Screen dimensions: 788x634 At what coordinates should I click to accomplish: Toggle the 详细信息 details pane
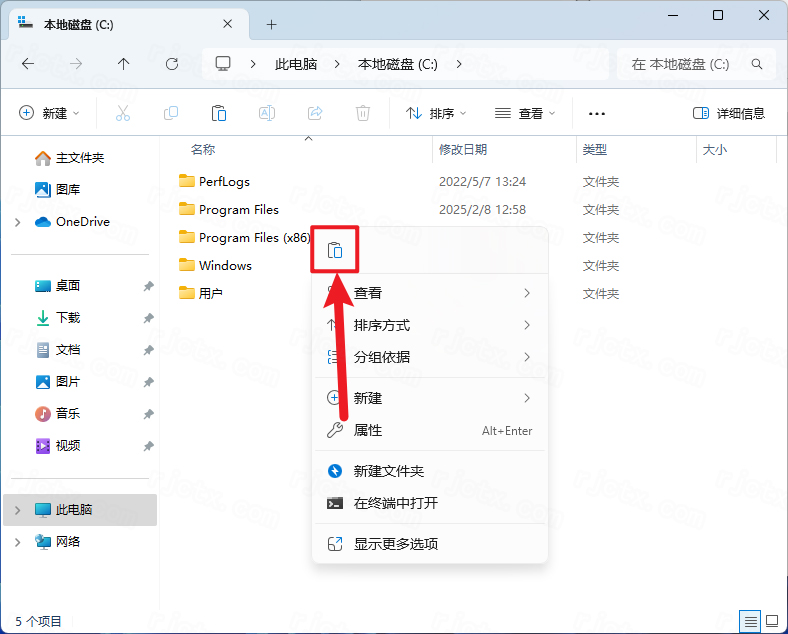point(729,114)
